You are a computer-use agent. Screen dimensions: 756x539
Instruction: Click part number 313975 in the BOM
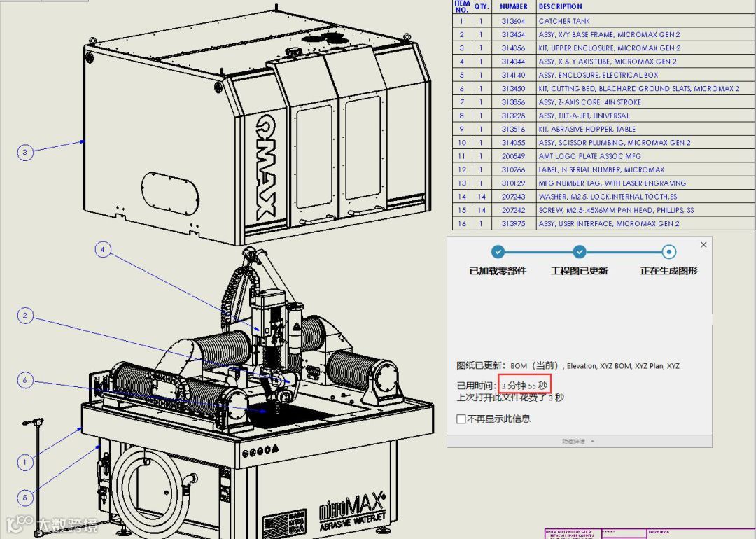coord(514,224)
